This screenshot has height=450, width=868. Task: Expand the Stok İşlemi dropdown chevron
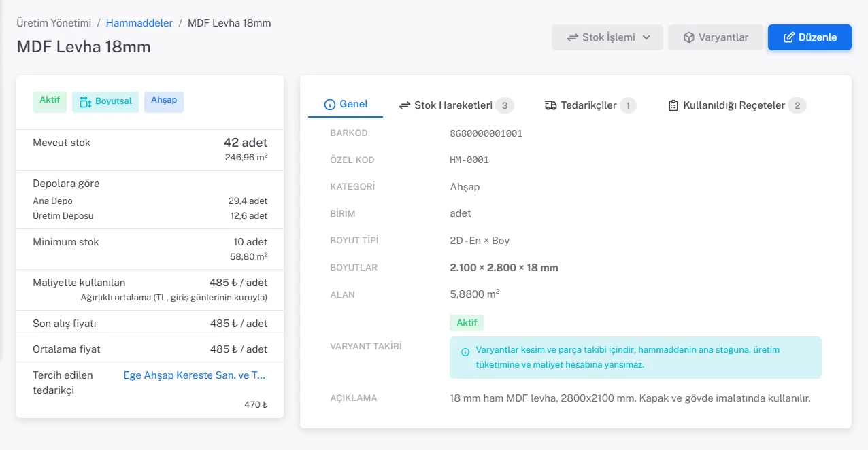click(x=646, y=37)
